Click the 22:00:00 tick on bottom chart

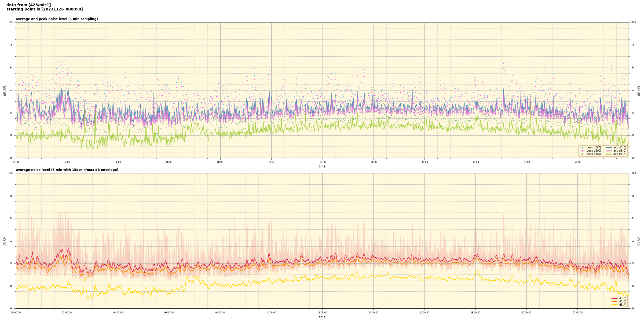[x=578, y=313]
